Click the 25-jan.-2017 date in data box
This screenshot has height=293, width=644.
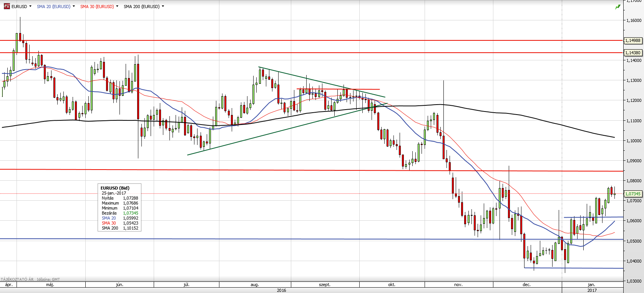pos(114,193)
